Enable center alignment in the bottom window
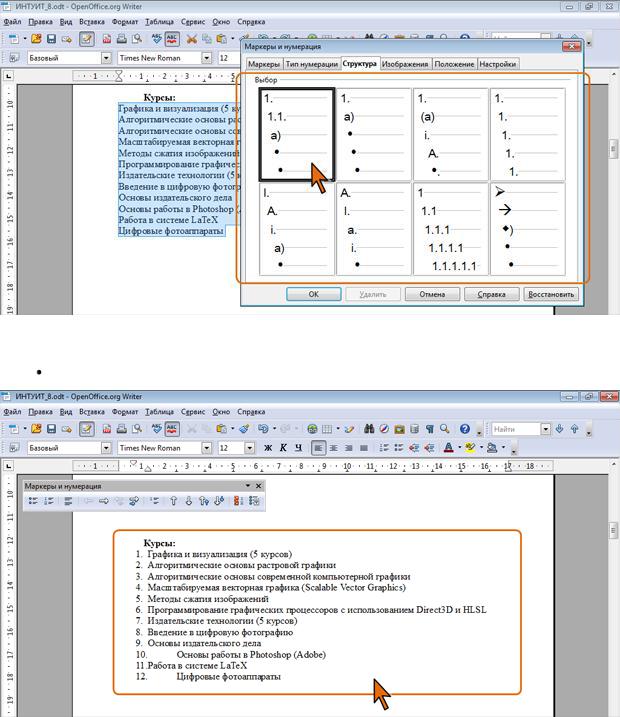The width and height of the screenshot is (620, 717). tap(334, 448)
